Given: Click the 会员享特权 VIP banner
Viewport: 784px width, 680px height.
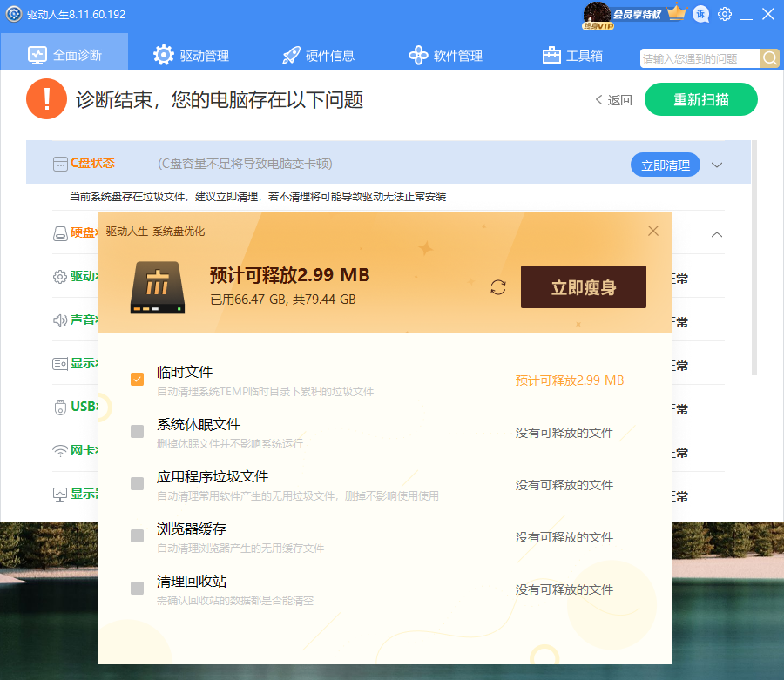Looking at the screenshot, I should pyautogui.click(x=637, y=15).
